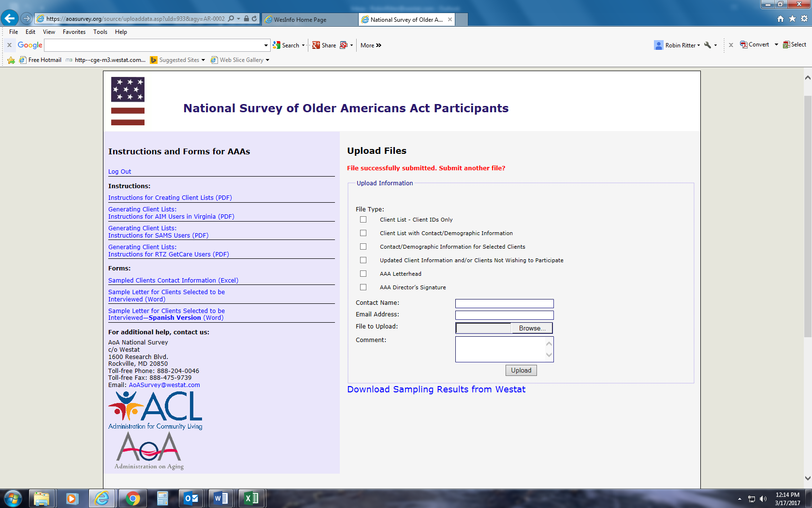Image resolution: width=812 pixels, height=508 pixels.
Task: Click the AoASurvey@westat.com email link
Action: [x=164, y=385]
